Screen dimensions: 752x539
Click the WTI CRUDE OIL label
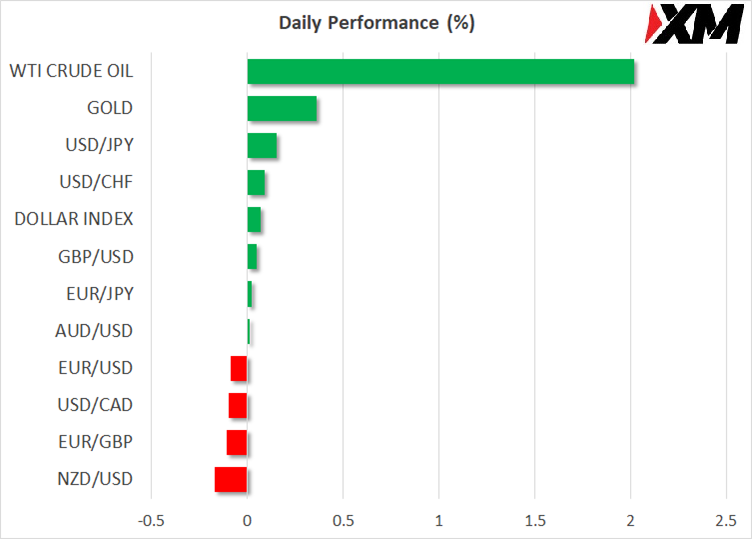click(71, 71)
